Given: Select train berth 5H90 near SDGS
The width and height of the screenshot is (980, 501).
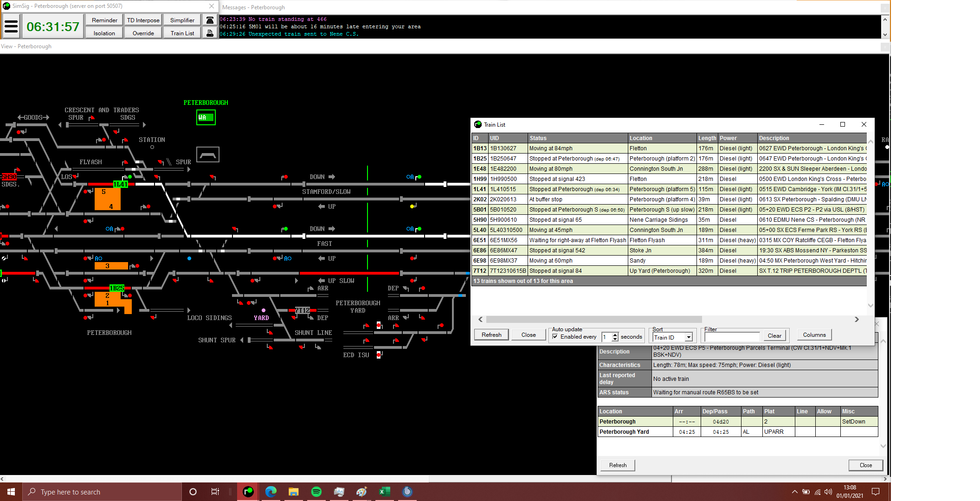Looking at the screenshot, I should coord(9,177).
